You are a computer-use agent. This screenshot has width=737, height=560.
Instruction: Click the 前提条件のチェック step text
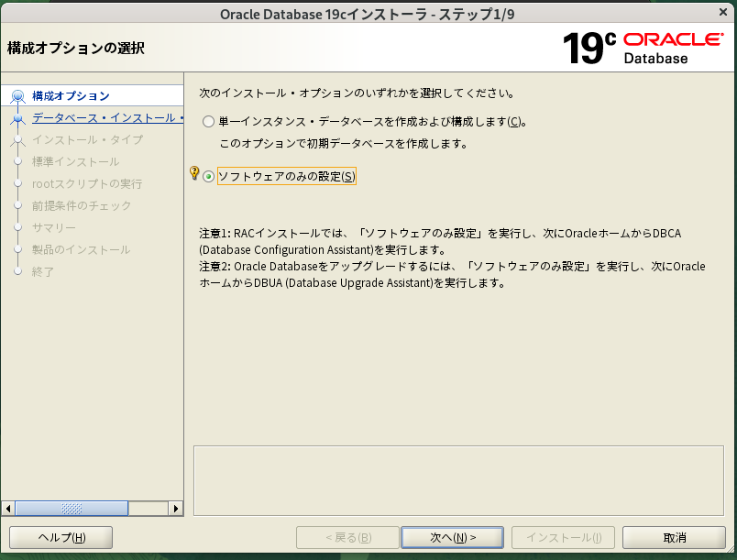[82, 206]
